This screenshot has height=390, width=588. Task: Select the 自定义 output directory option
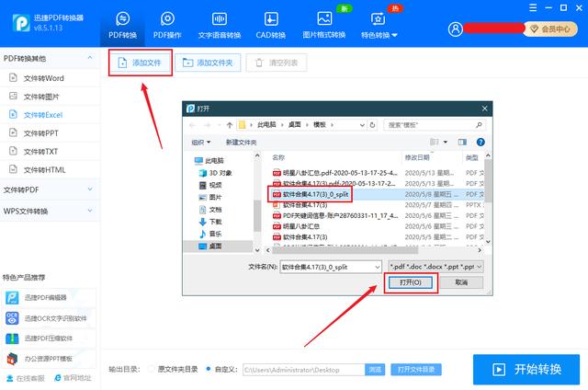(x=210, y=369)
